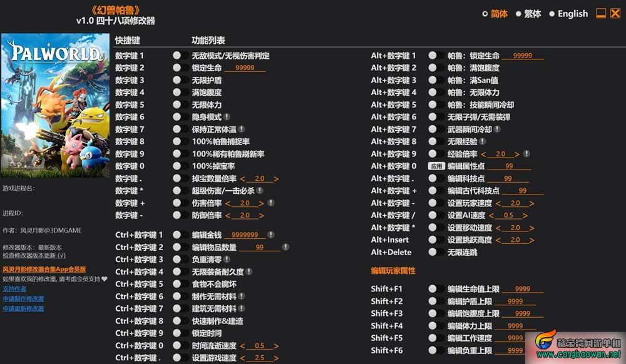626x364 pixels.
Task: Open 支持作者 link
Action: tap(14, 289)
